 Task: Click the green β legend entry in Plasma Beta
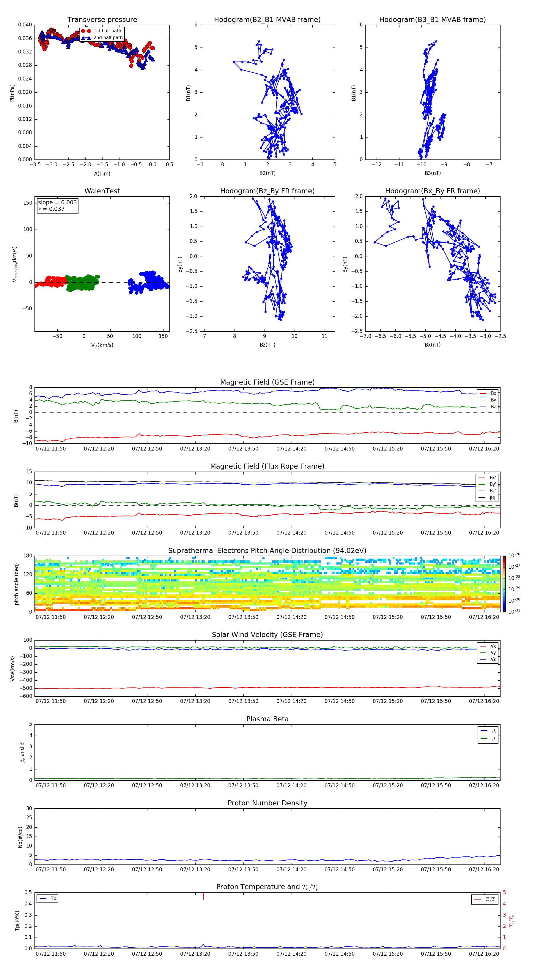click(x=488, y=739)
